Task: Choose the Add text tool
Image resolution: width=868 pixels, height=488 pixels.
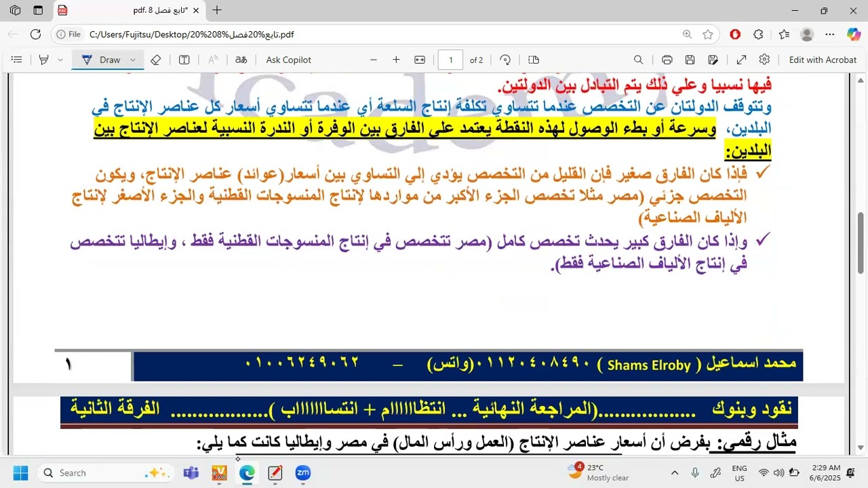Action: (x=184, y=60)
